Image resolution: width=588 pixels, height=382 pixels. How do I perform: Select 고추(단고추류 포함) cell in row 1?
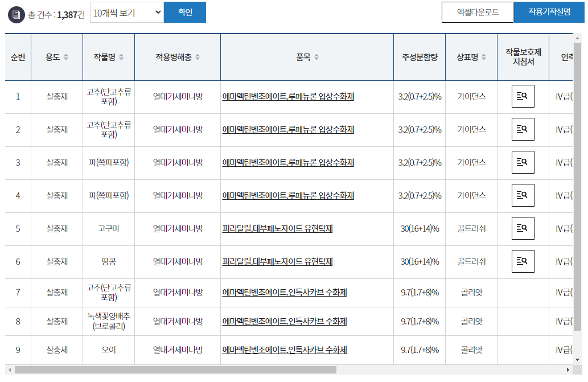coord(109,97)
